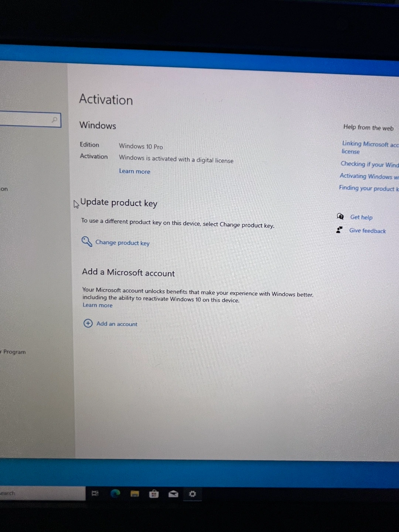This screenshot has height=532, width=399.
Task: Open Linking Microsoft account license help link
Action: [370, 147]
